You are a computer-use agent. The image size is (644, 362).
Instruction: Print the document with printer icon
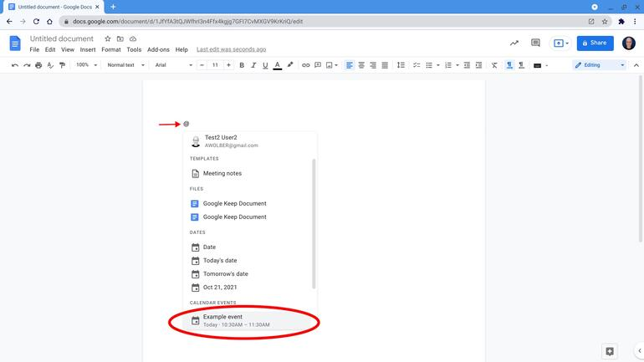click(38, 65)
